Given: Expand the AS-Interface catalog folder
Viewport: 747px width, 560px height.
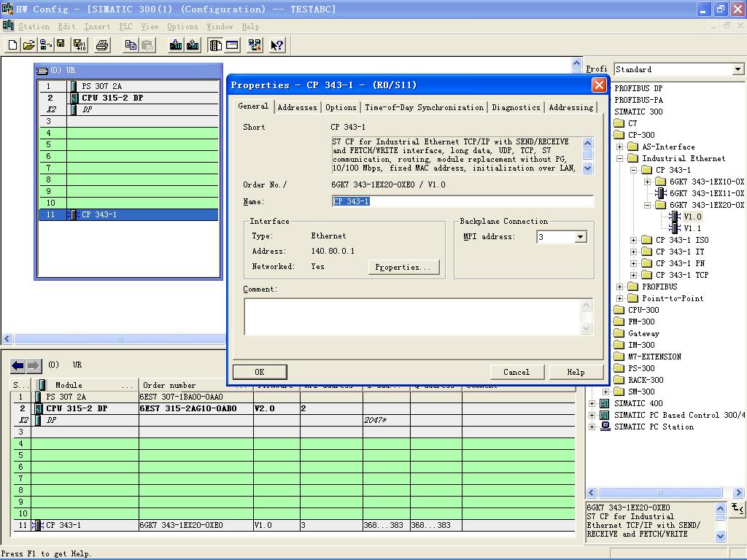Looking at the screenshot, I should click(619, 147).
